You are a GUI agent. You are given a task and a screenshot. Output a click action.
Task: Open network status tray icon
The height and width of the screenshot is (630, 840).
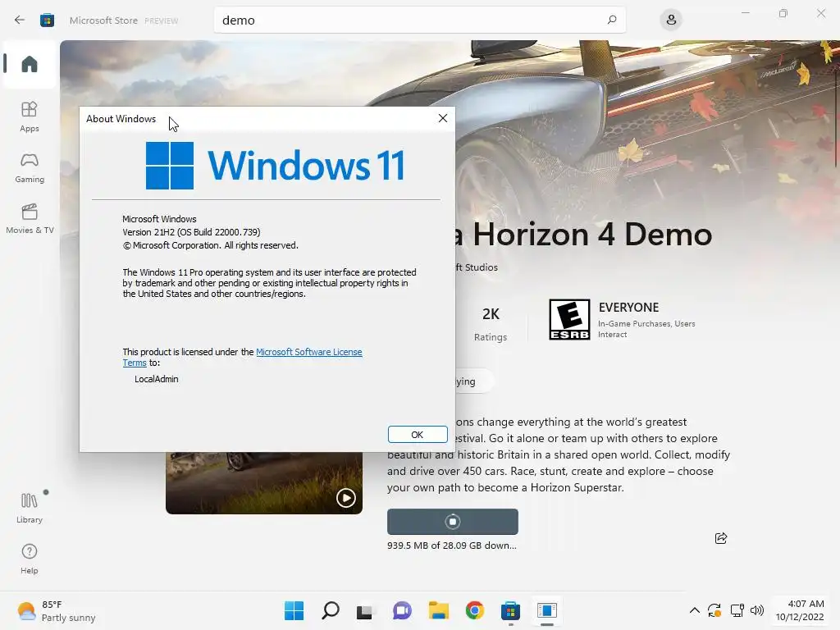[x=737, y=610]
